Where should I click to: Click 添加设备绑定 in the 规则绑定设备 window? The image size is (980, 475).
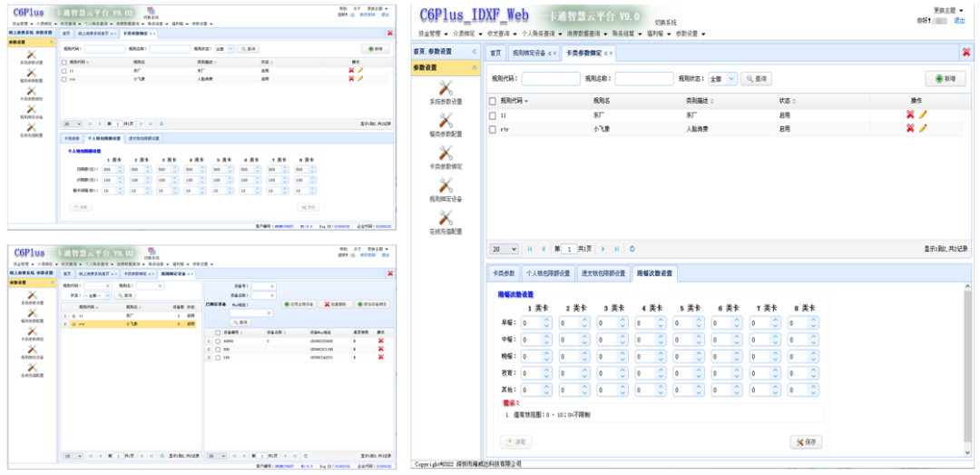point(372,304)
